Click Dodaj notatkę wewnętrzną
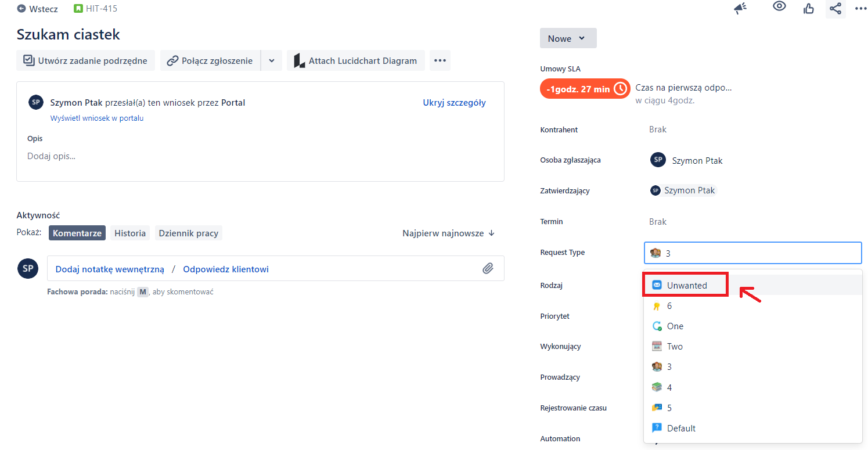This screenshot has height=450, width=868. 110,269
